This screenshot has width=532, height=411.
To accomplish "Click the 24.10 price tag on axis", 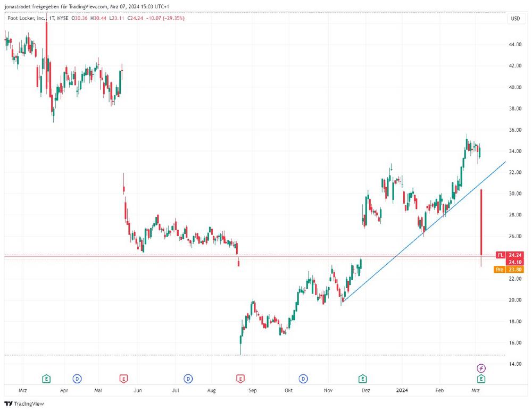I will (515, 262).
